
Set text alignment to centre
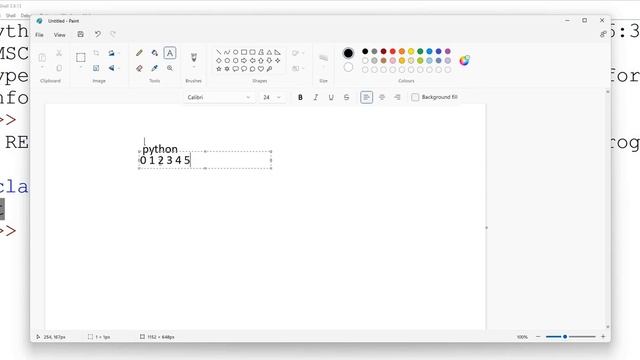(382, 97)
